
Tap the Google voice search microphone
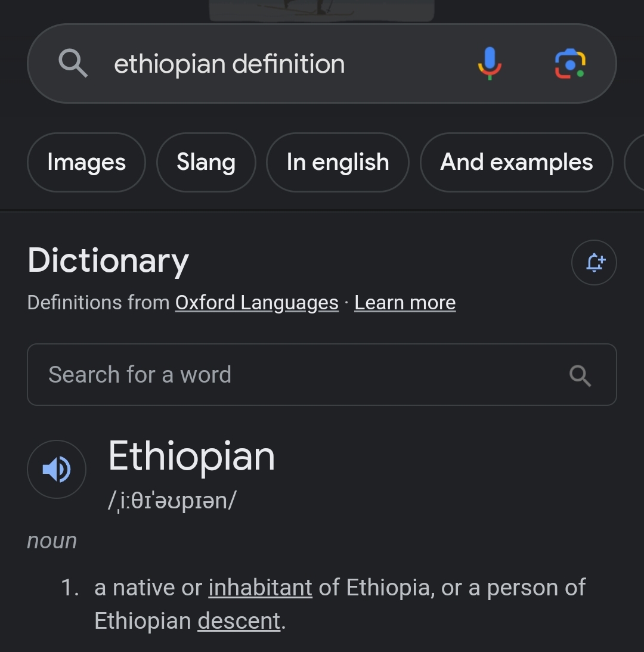(x=490, y=64)
